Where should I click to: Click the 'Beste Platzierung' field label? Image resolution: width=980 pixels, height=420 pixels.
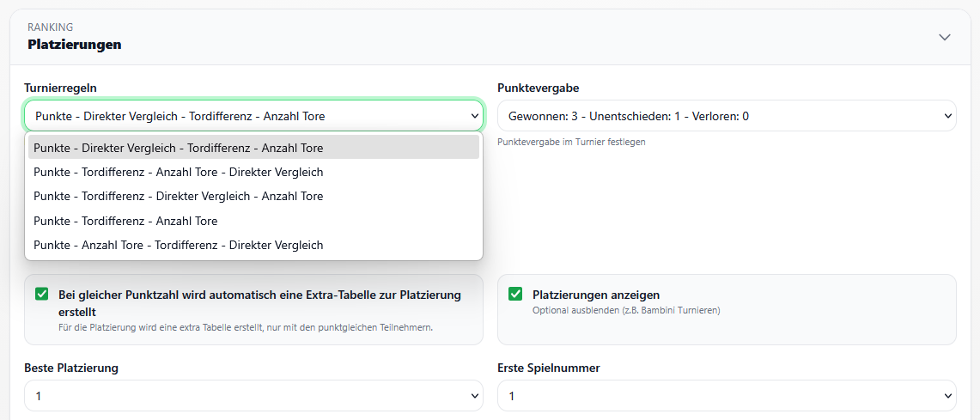click(x=71, y=368)
